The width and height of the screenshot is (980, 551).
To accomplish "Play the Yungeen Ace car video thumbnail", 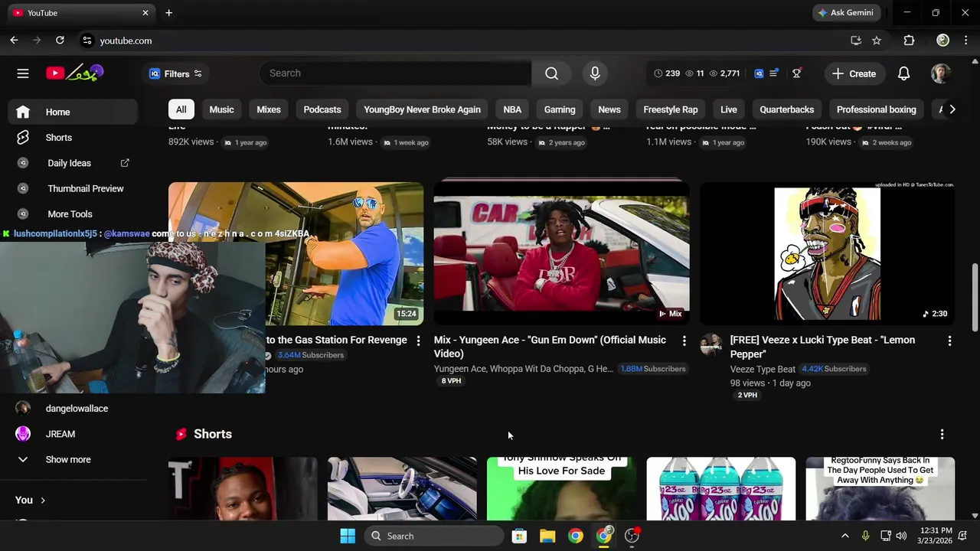I will (561, 253).
